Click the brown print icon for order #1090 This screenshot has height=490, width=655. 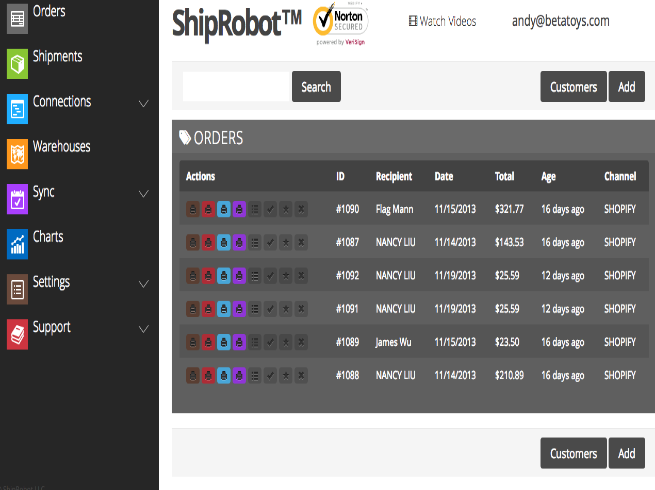pos(193,209)
